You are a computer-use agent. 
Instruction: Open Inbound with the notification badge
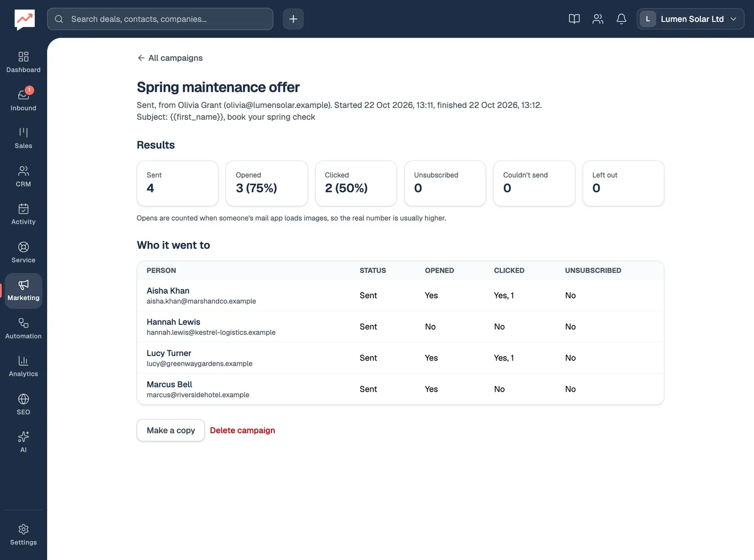pyautogui.click(x=24, y=100)
